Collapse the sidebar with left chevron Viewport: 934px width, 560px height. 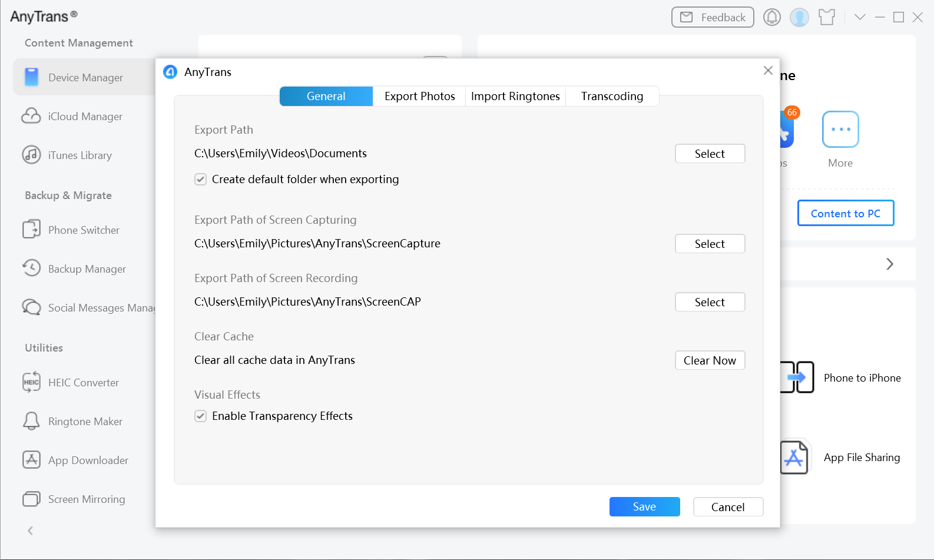tap(31, 531)
